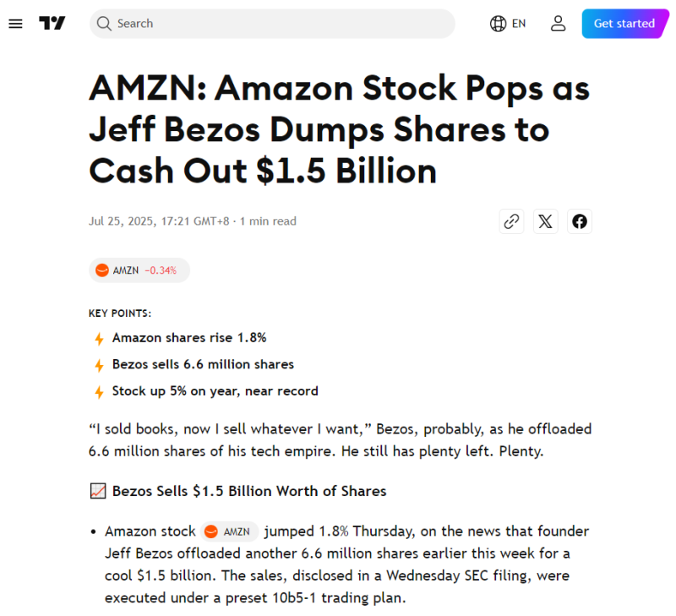This screenshot has height=616, width=676.
Task: Open the AMZN -0.34% symbol chip
Action: coord(139,270)
